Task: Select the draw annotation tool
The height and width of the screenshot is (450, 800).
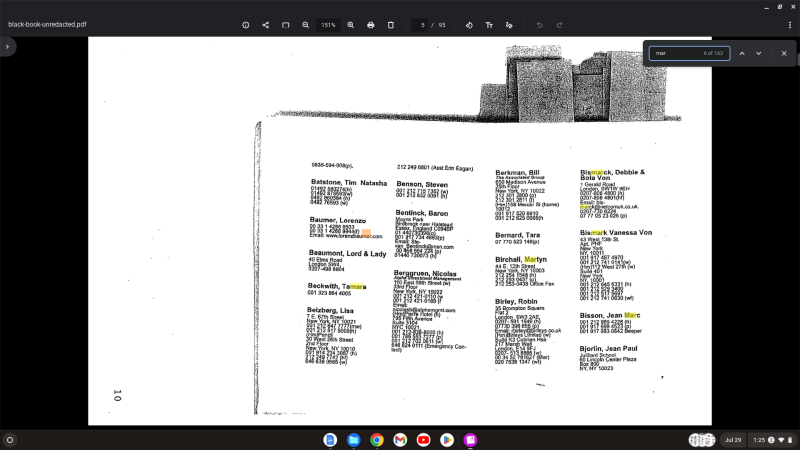Action: (x=509, y=24)
